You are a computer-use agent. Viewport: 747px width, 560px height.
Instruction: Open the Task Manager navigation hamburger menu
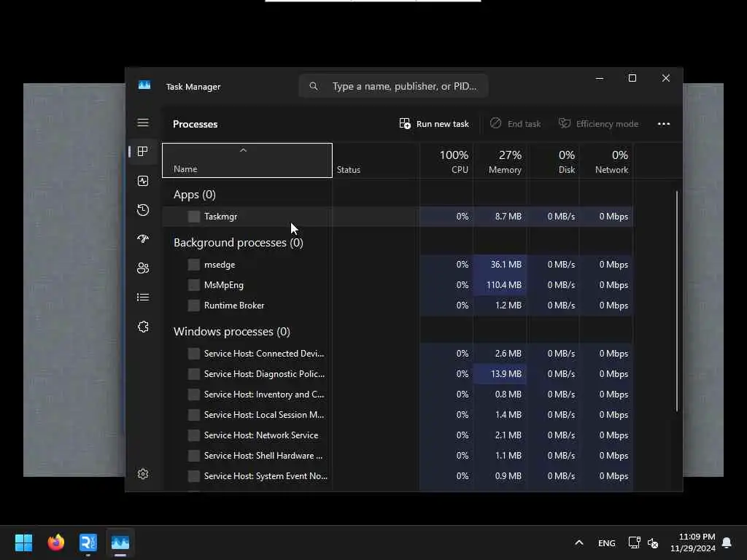pos(143,122)
